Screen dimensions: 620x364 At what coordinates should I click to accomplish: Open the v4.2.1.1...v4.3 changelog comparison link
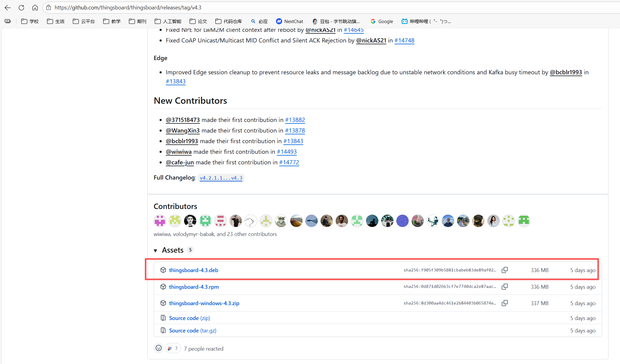point(221,178)
